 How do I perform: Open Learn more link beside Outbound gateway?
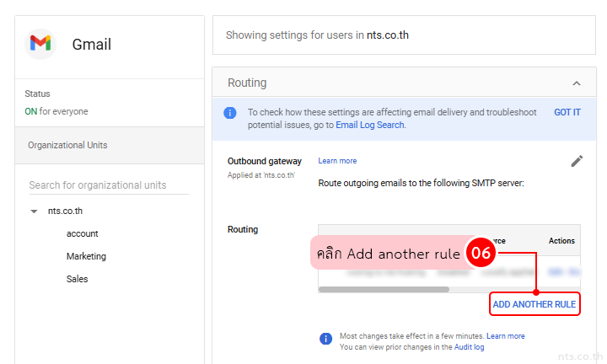(337, 161)
